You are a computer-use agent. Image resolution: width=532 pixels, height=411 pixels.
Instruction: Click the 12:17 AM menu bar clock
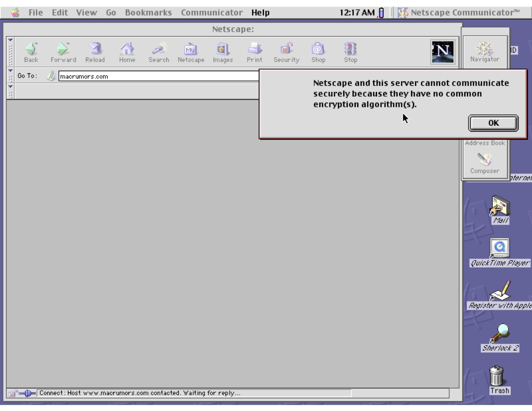(x=357, y=13)
